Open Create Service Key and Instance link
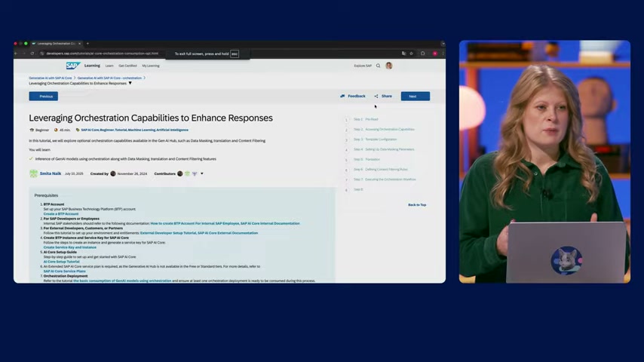The height and width of the screenshot is (362, 644). [x=70, y=247]
